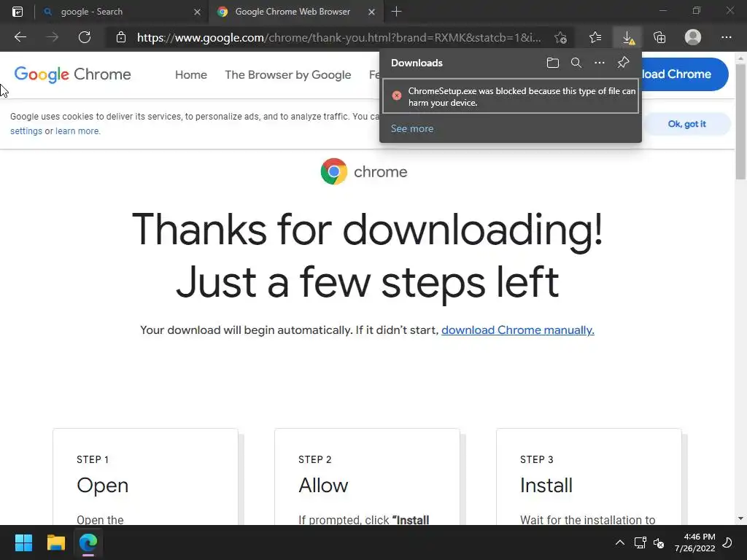The width and height of the screenshot is (747, 560).
Task: View site information lock icon
Action: pos(121,37)
